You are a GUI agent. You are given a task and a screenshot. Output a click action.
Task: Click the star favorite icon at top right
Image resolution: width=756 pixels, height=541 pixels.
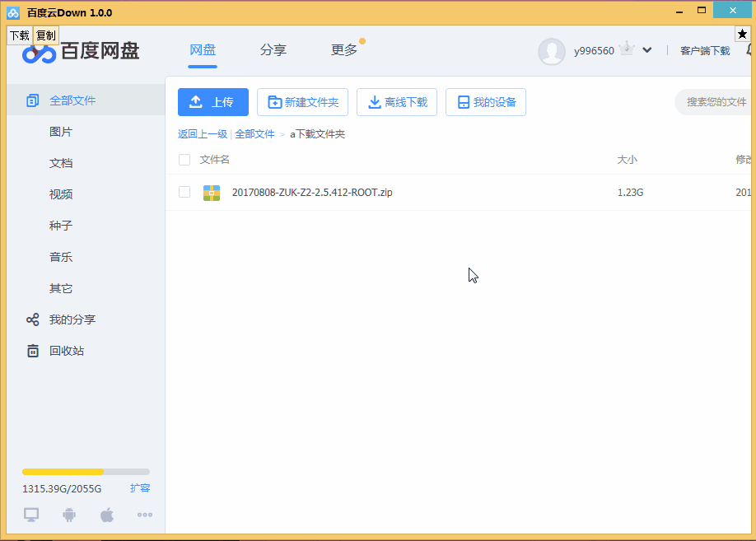[x=742, y=35]
